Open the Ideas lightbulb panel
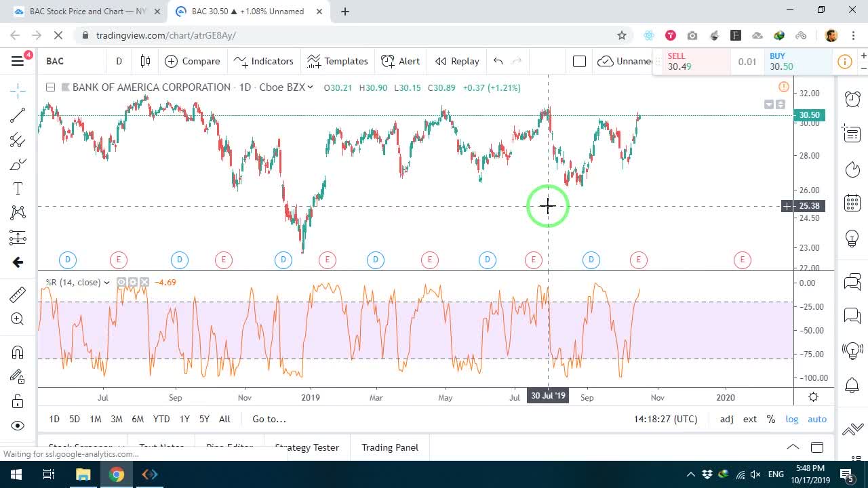The width and height of the screenshot is (868, 488). (x=852, y=239)
